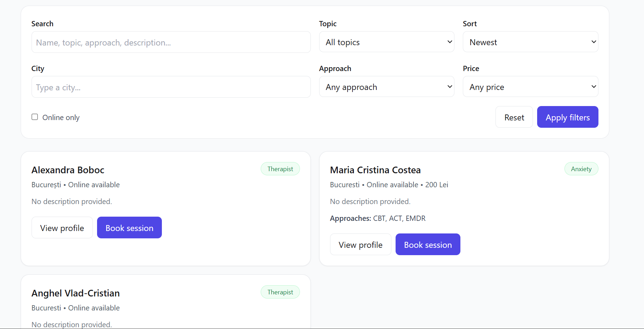This screenshot has width=644, height=329.
Task: Click Apply filters button
Action: (567, 117)
